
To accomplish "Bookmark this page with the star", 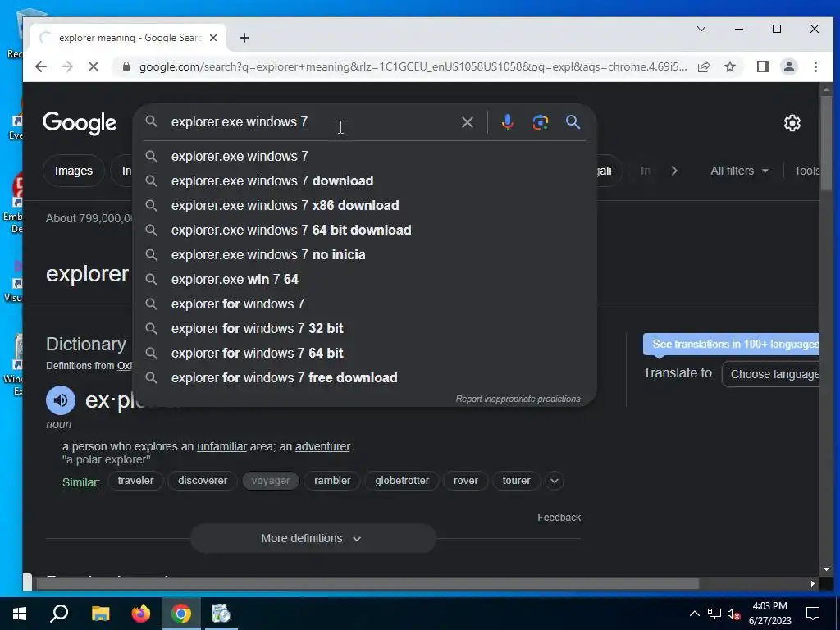I will tap(729, 66).
